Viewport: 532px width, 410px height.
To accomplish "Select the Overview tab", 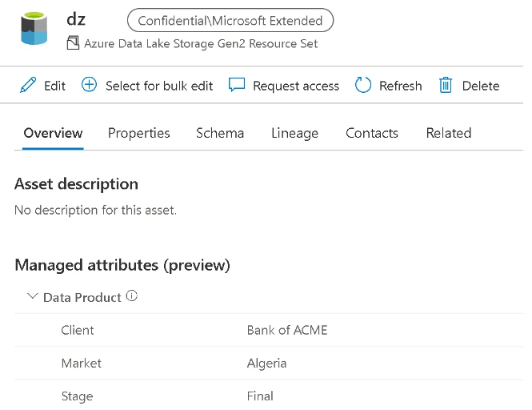I will click(53, 133).
